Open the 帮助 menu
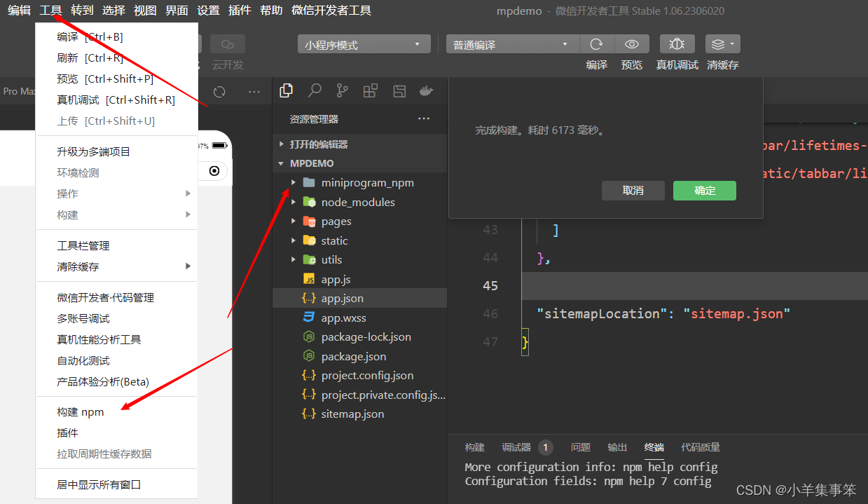The height and width of the screenshot is (504, 868). click(271, 10)
